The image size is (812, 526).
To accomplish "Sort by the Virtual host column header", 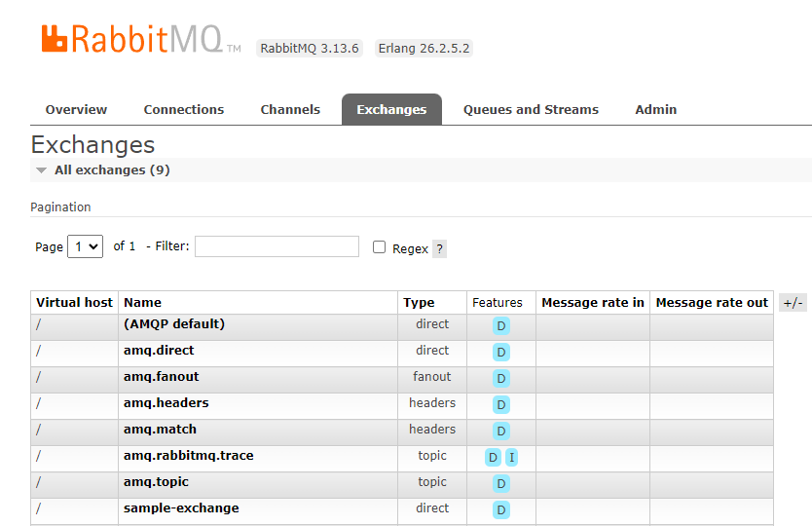I will (74, 303).
